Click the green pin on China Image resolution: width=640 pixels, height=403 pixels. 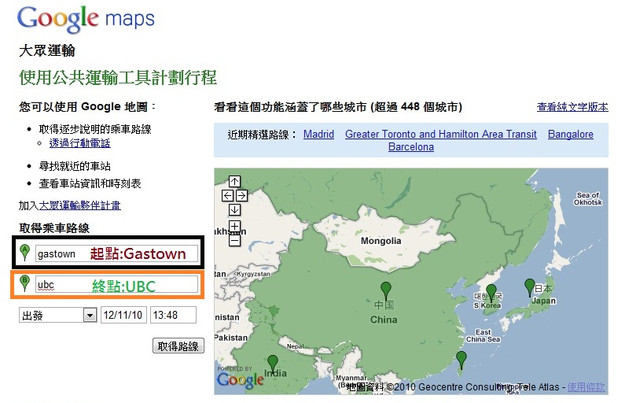(385, 291)
